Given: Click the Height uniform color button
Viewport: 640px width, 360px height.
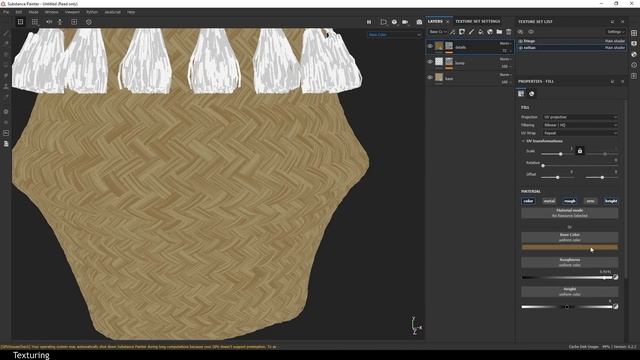Looking at the screenshot, I should pyautogui.click(x=570, y=291).
